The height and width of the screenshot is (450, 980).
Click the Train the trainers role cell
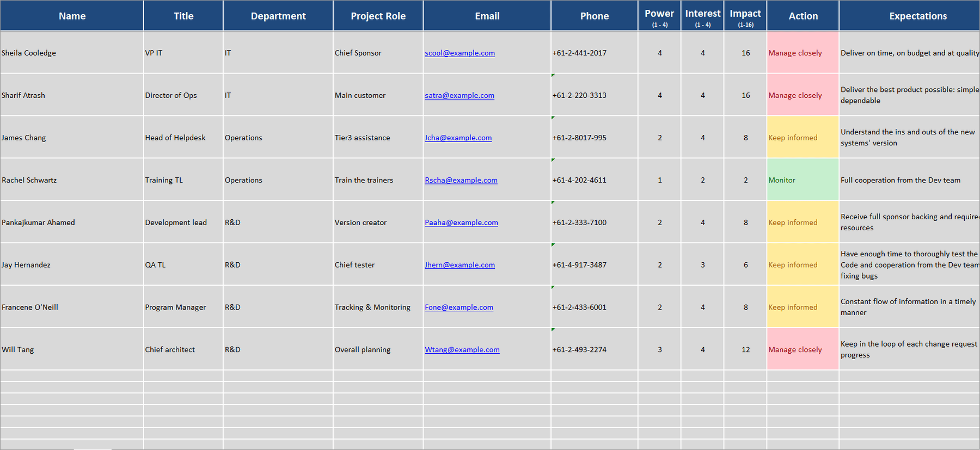tap(378, 180)
